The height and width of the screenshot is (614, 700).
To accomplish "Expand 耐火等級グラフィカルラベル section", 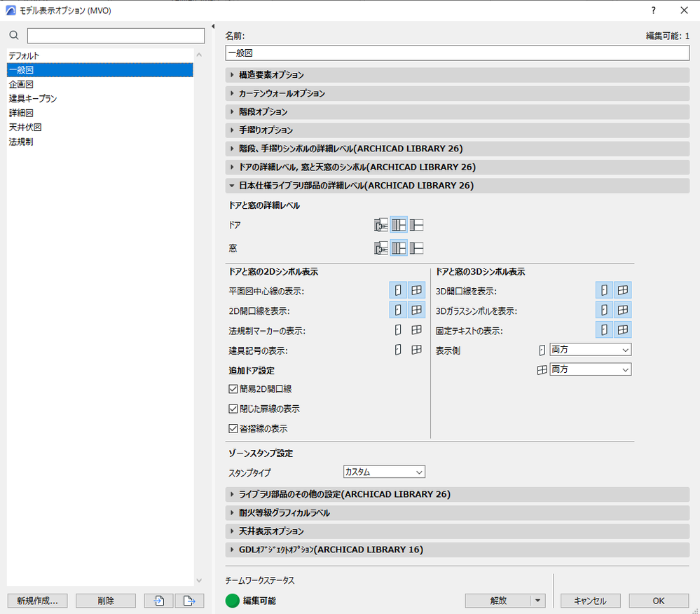I will click(x=457, y=512).
